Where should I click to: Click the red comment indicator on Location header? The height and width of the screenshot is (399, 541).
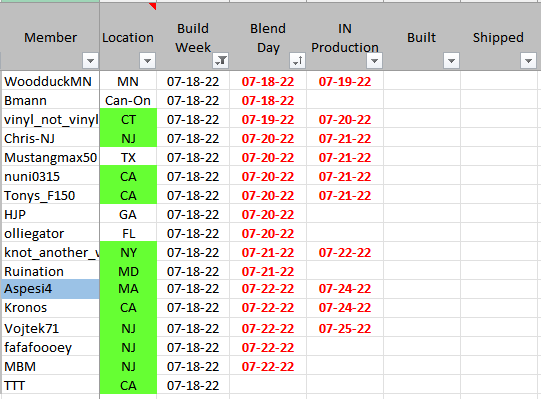point(153,6)
